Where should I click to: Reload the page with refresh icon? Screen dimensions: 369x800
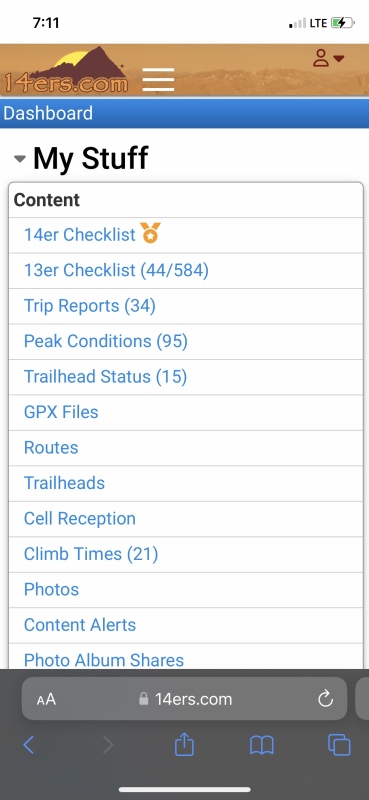(x=325, y=698)
